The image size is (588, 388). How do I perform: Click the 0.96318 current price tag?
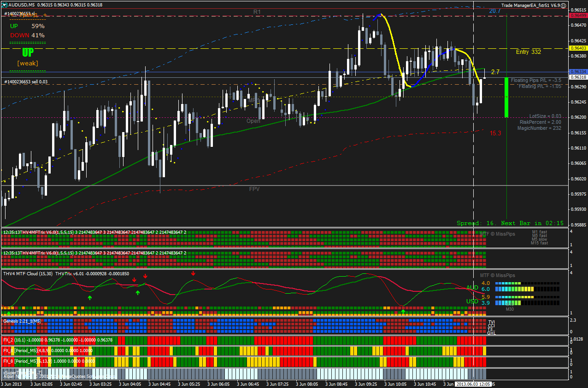(578, 78)
